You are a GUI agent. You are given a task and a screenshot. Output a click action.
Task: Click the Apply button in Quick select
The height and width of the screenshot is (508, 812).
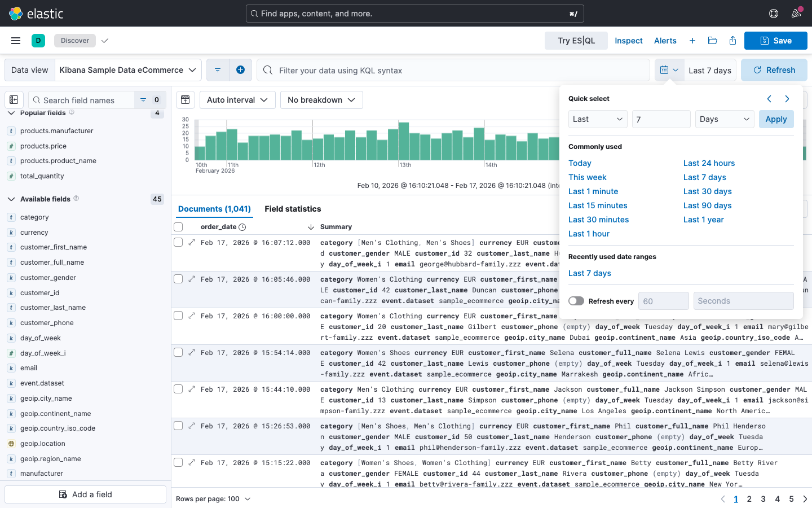[x=776, y=119]
